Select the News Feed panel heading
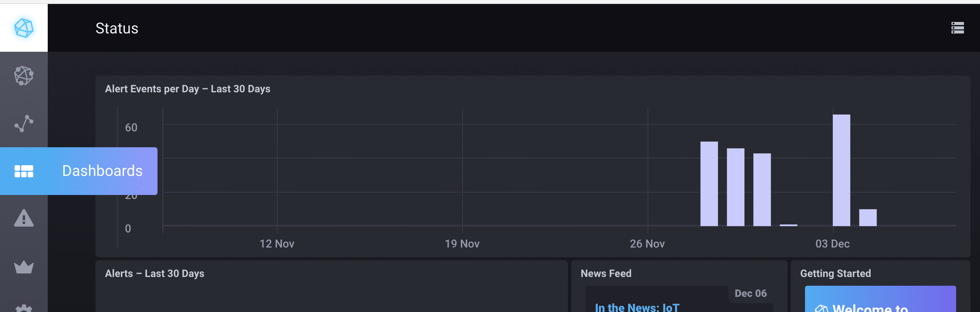This screenshot has width=980, height=312. point(606,273)
